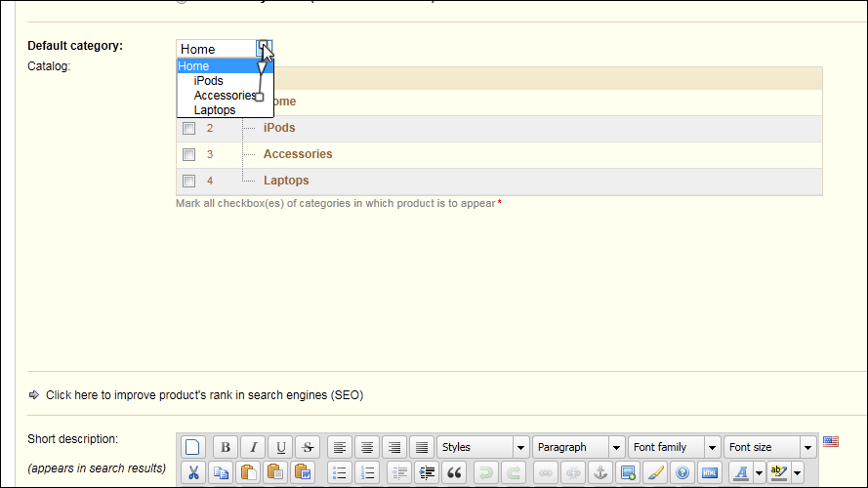Click category ID 4 in catalog table
The image size is (868, 488).
210,181
